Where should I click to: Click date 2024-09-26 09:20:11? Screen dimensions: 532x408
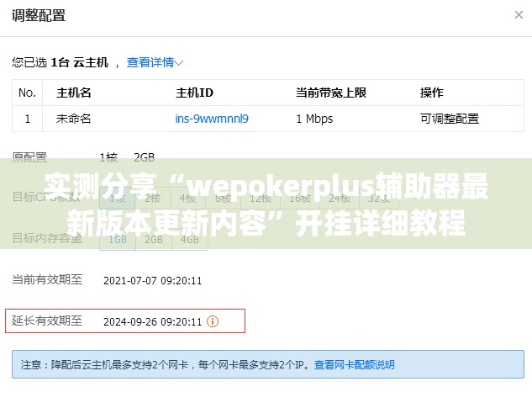pos(152,321)
